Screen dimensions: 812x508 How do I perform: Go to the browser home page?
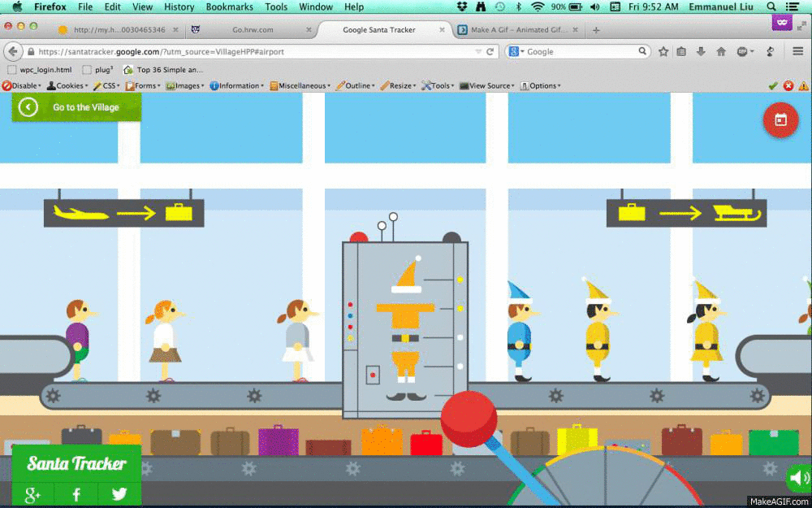pyautogui.click(x=720, y=51)
